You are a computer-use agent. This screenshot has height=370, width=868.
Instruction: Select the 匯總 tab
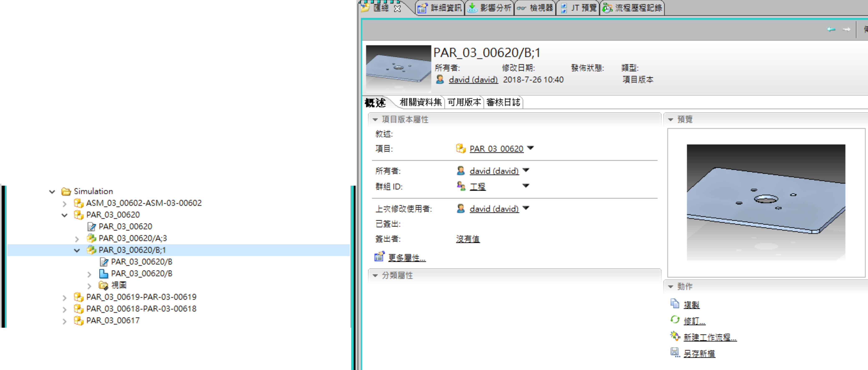[x=381, y=8]
